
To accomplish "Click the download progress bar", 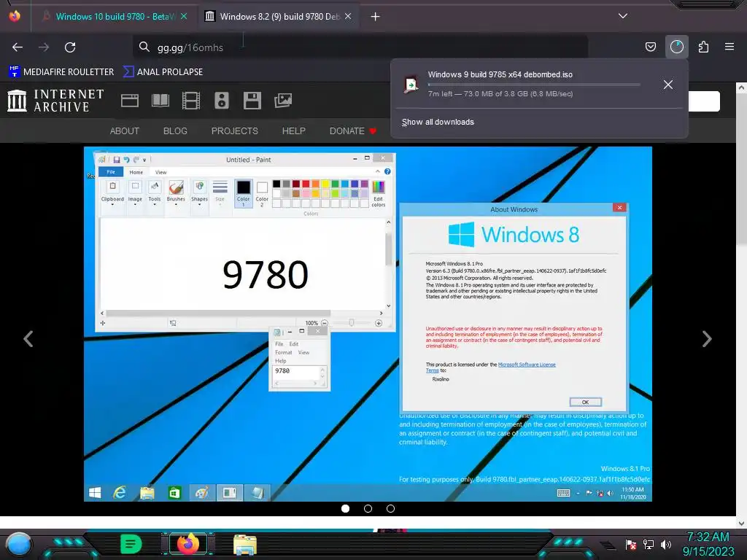I will (x=533, y=85).
